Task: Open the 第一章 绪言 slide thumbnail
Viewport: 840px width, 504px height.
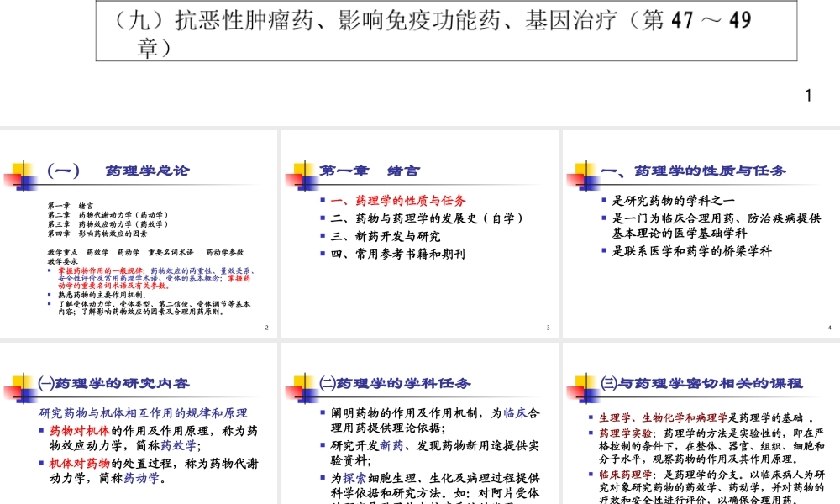Action: (419, 235)
